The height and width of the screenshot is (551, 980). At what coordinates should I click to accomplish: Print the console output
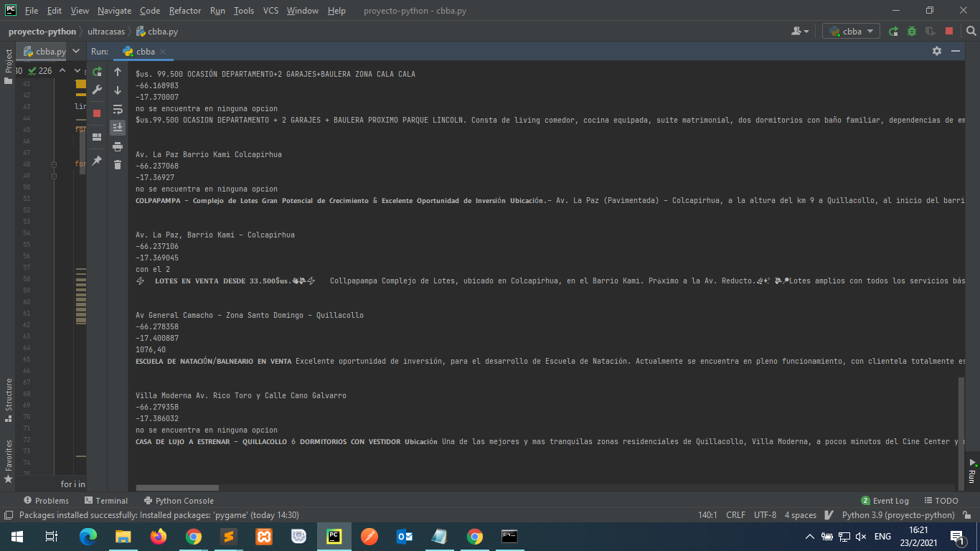(x=118, y=146)
